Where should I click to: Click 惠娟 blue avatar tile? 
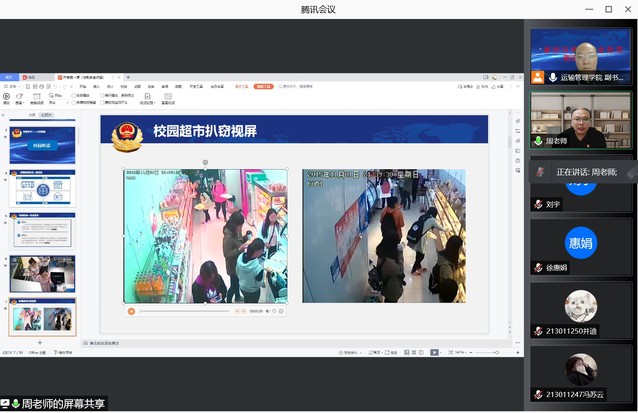click(581, 242)
